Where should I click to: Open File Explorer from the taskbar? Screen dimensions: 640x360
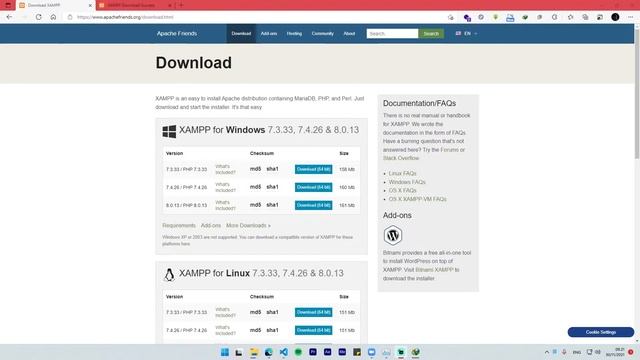(x=254, y=352)
